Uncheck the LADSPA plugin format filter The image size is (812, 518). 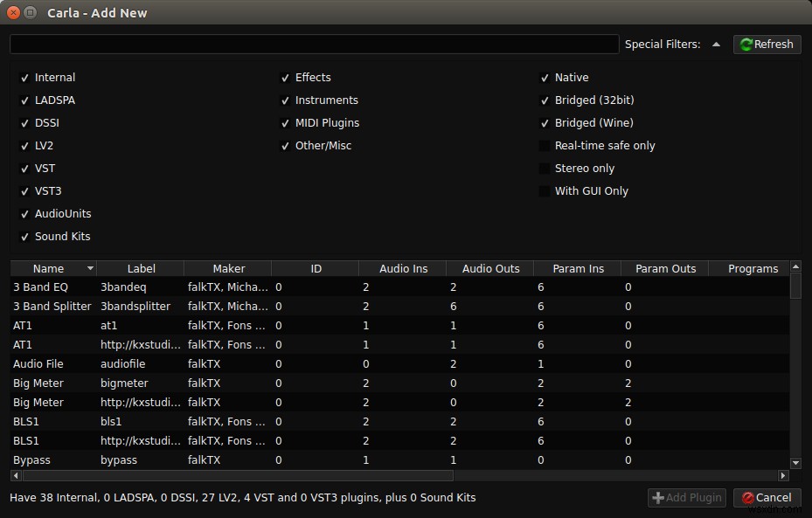point(24,100)
